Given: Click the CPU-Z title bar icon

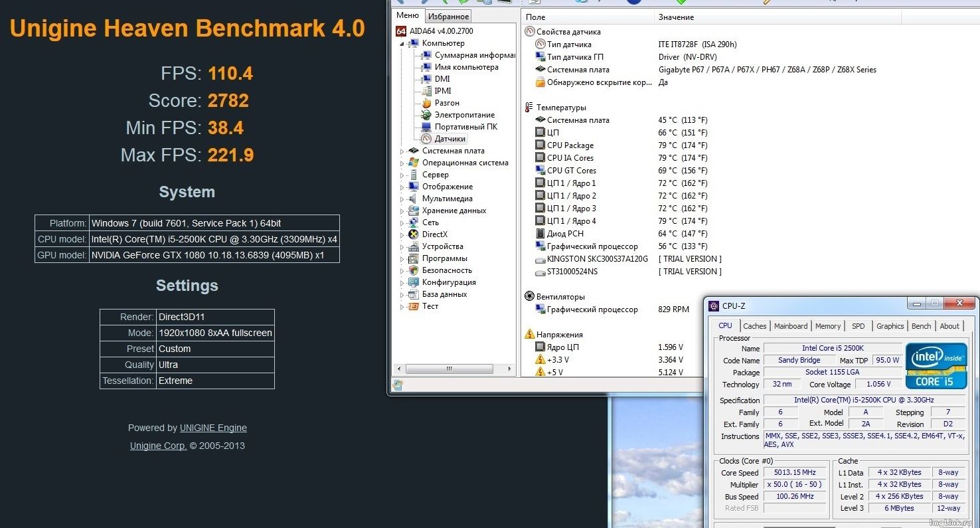Looking at the screenshot, I should click(x=714, y=306).
